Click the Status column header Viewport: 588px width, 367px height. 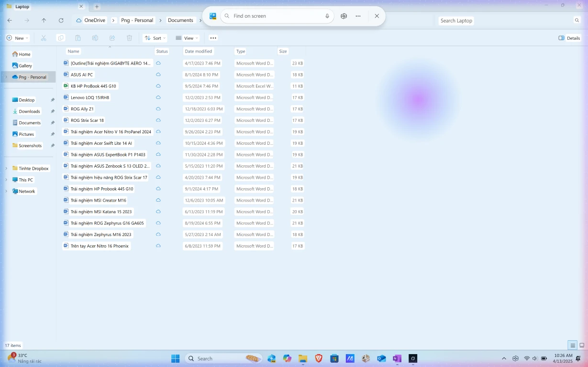(162, 51)
